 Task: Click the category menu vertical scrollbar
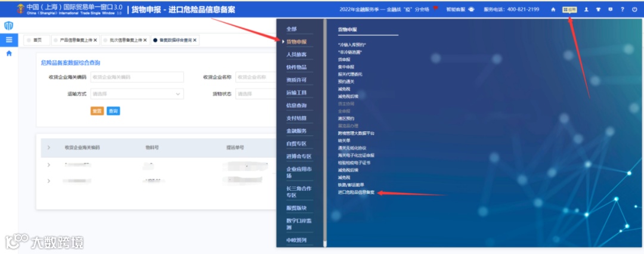coord(325,133)
